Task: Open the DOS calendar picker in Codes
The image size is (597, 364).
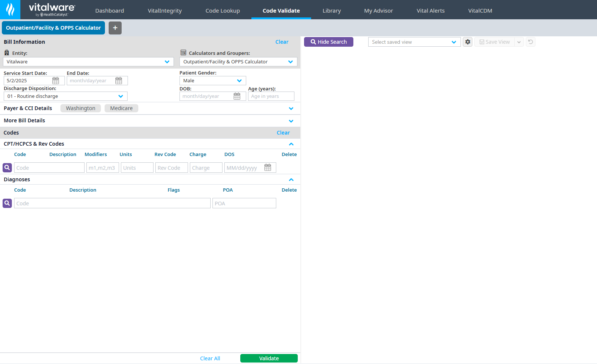Action: click(268, 168)
